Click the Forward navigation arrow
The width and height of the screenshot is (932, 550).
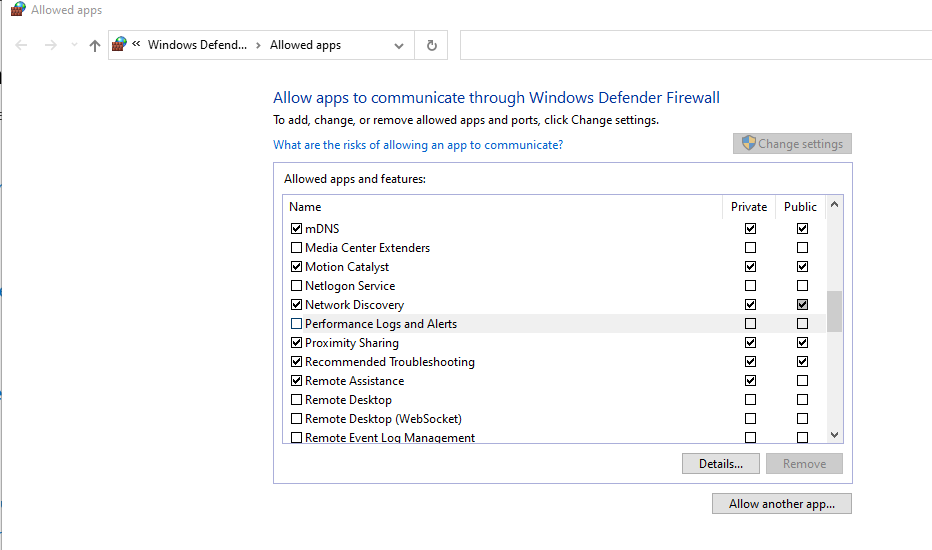point(51,45)
